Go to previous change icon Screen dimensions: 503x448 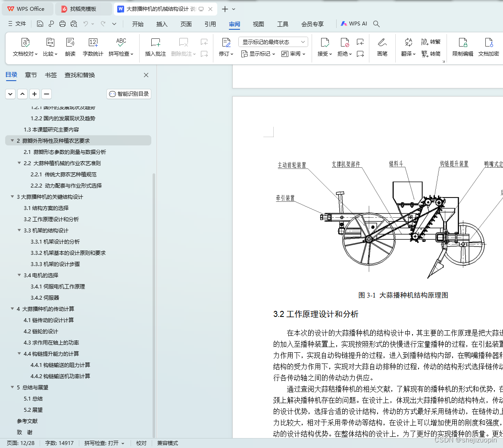[x=360, y=42]
